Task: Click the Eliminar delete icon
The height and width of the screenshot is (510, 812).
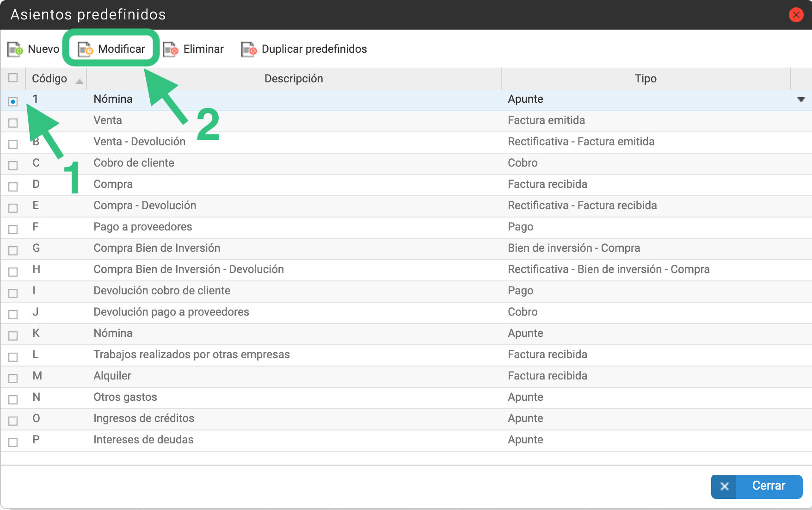Action: pyautogui.click(x=171, y=49)
